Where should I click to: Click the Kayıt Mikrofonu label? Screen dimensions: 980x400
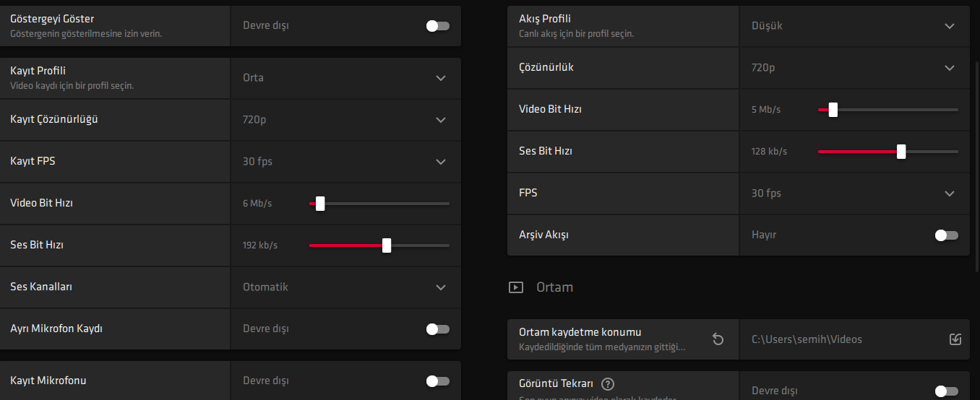pyautogui.click(x=48, y=381)
